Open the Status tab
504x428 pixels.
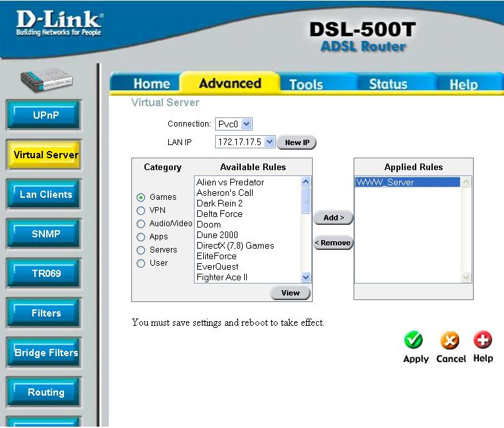pyautogui.click(x=388, y=84)
